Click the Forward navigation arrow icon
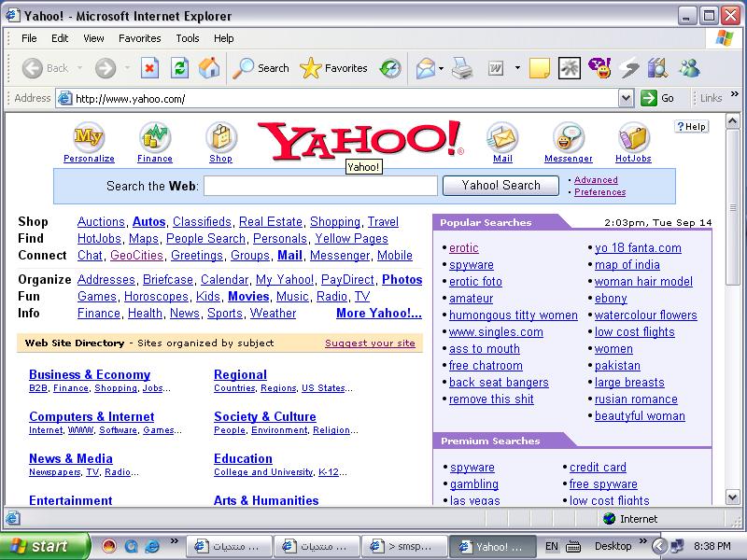Viewport: 747px width, 560px height. click(106, 68)
